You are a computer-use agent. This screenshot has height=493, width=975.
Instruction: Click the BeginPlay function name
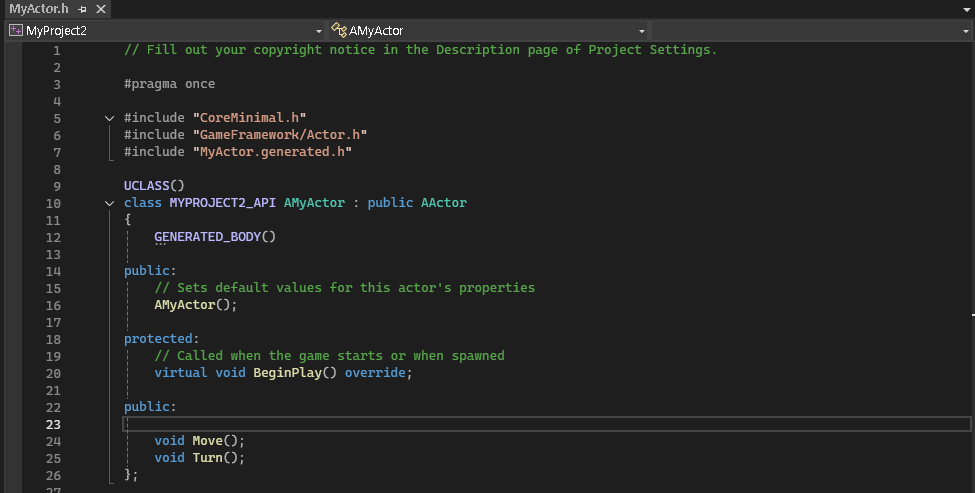point(287,372)
